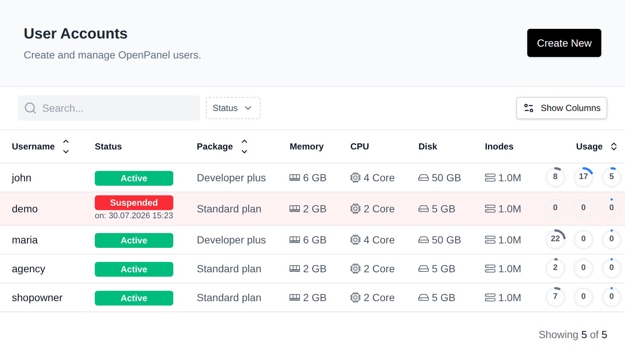625x364 pixels.
Task: Click the CPU chip icon in demo's row
Action: (355, 209)
